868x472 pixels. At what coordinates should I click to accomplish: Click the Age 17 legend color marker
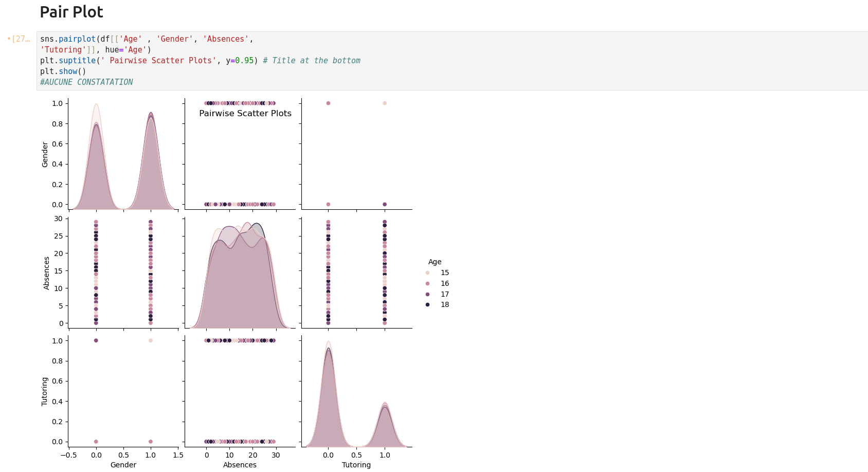[427, 294]
